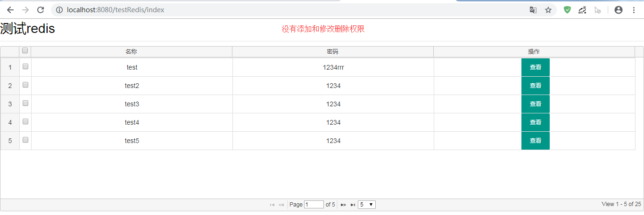
Task: Sort by the 名称 column header
Action: point(132,52)
